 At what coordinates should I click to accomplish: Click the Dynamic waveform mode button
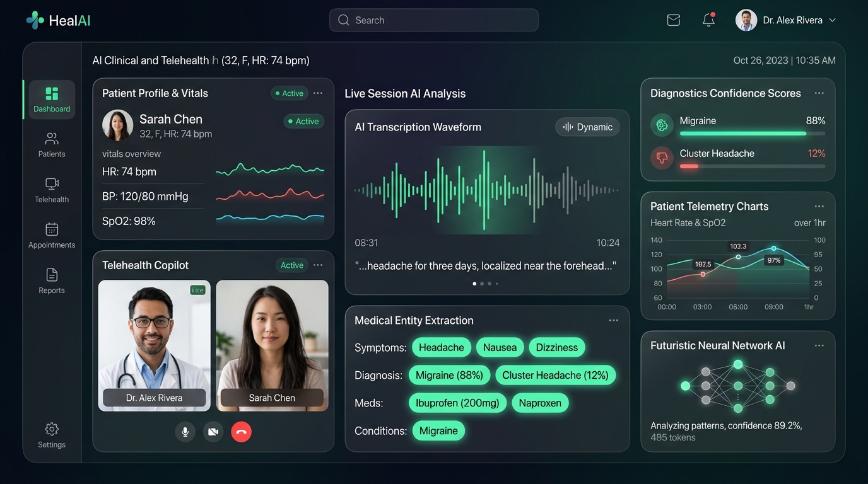587,127
